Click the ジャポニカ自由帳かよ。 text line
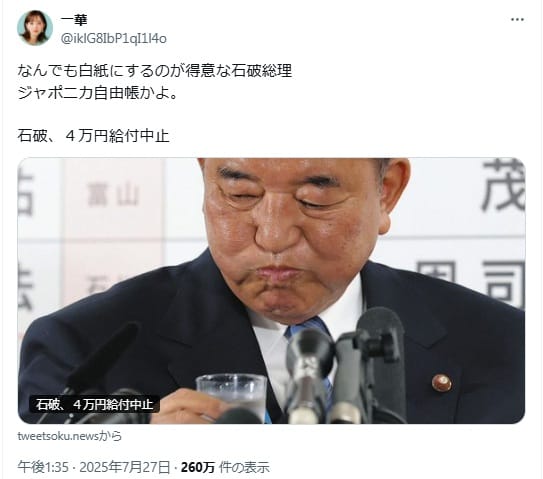The height and width of the screenshot is (479, 543). coord(97,93)
